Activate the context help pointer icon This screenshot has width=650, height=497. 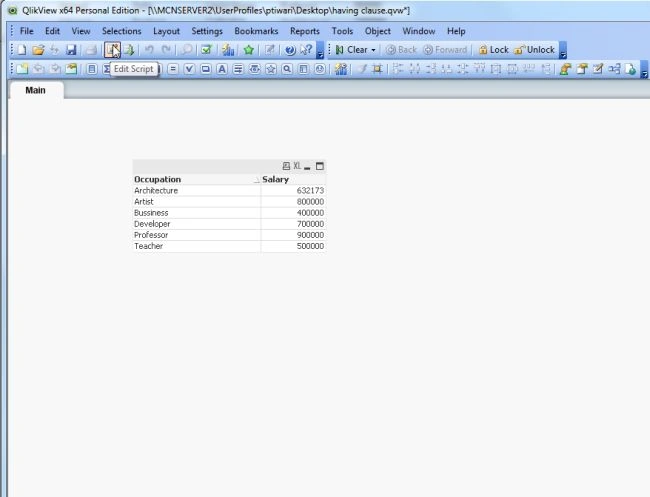pyautogui.click(x=306, y=50)
